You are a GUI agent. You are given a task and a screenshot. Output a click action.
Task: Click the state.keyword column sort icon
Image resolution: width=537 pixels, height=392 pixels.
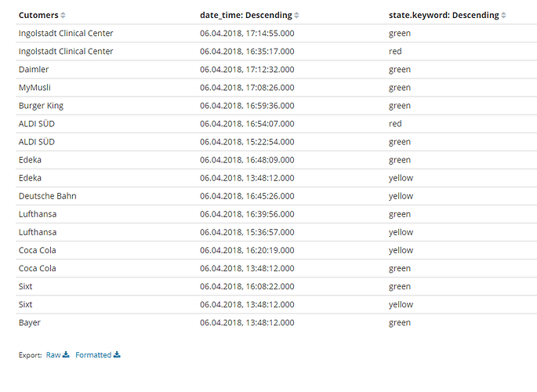point(503,16)
